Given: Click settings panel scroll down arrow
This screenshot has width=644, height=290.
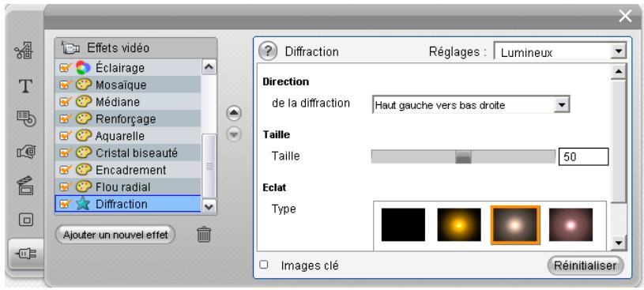Looking at the screenshot, I should click(618, 243).
